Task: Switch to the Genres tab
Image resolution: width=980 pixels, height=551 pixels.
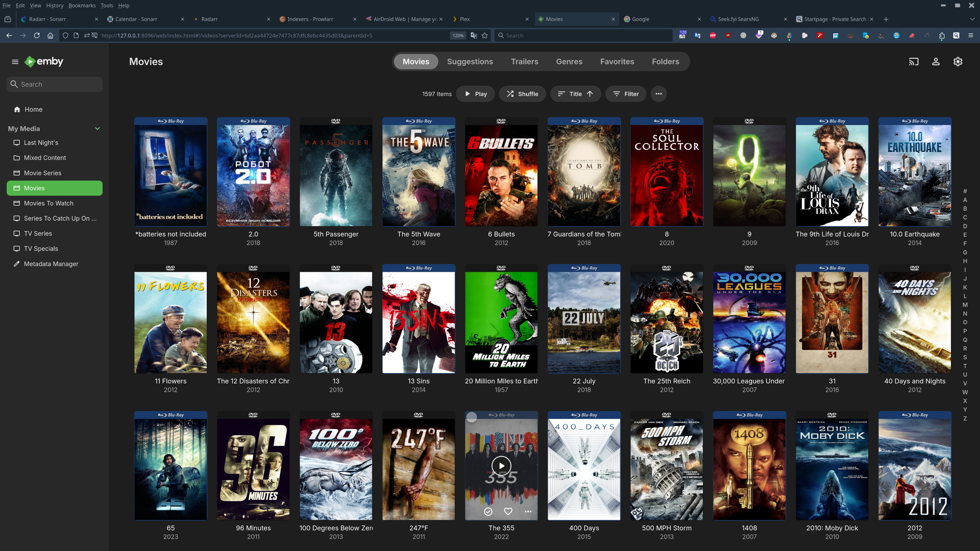Action: pyautogui.click(x=569, y=61)
